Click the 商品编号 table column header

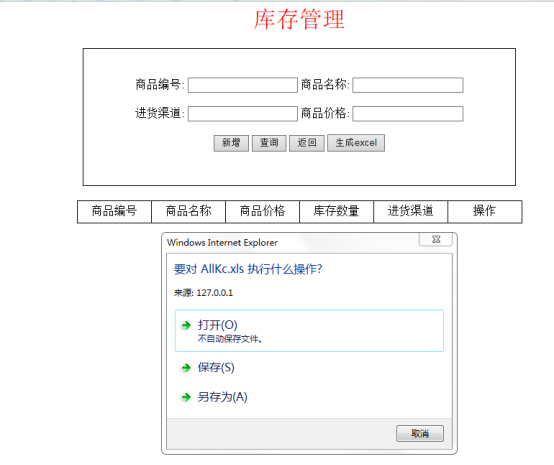pos(114,211)
